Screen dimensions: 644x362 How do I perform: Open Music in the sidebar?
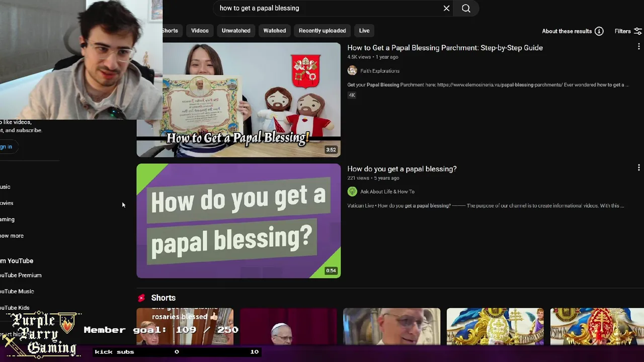tap(6, 187)
